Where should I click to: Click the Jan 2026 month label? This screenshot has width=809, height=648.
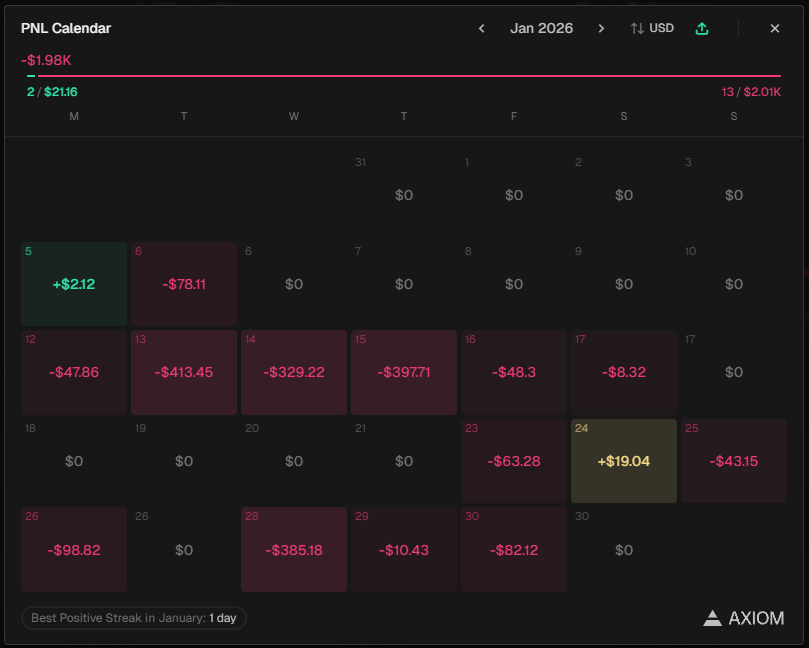click(x=541, y=28)
